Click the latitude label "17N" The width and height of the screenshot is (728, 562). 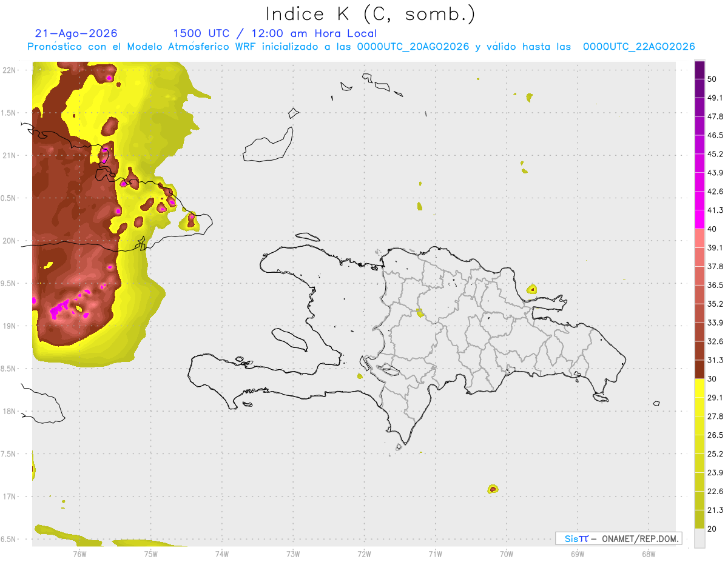click(9, 497)
